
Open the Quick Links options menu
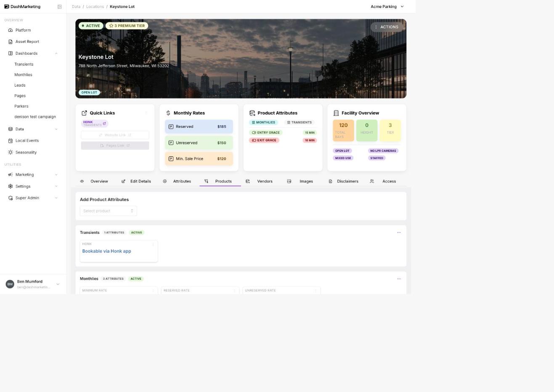[146, 113]
